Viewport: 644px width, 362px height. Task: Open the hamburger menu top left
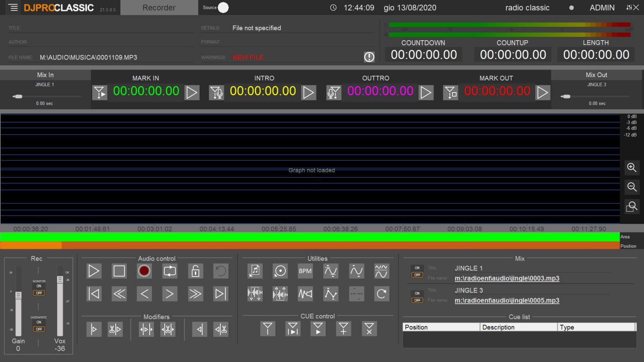[12, 7]
